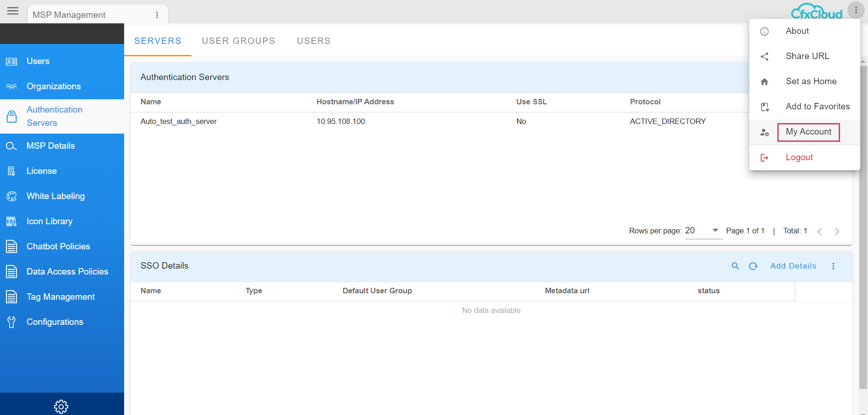Switch to the USERS tab

point(313,41)
